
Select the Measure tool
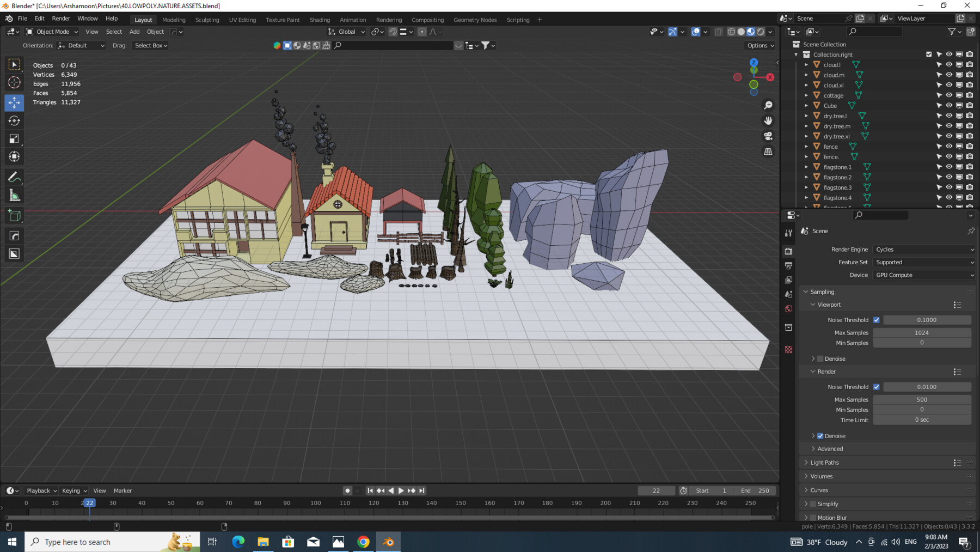click(14, 194)
